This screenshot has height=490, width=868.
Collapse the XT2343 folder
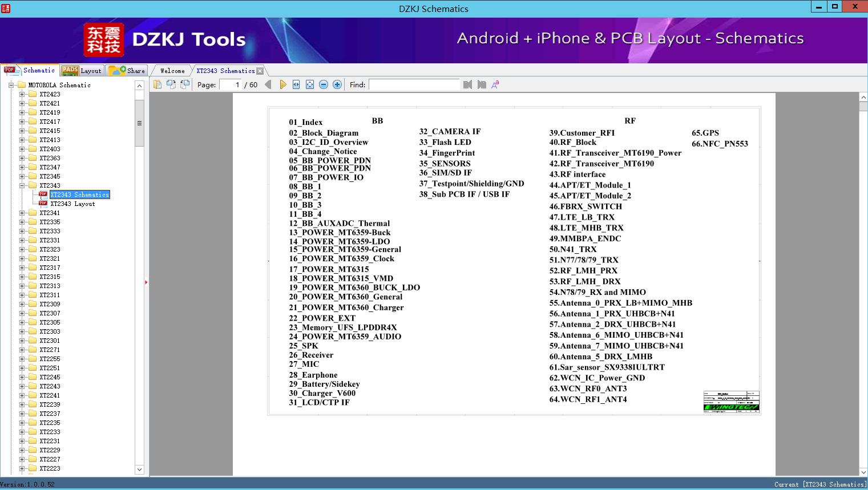pyautogui.click(x=22, y=185)
